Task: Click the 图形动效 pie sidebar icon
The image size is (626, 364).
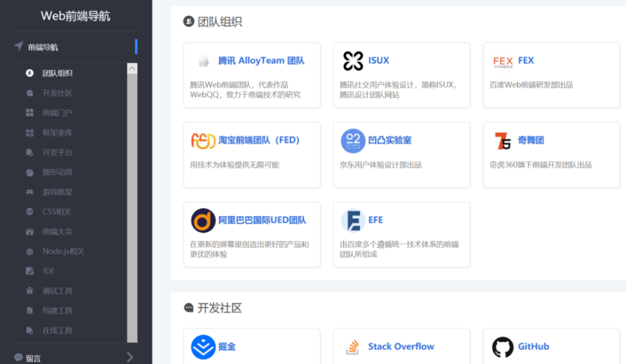Action: tap(29, 172)
